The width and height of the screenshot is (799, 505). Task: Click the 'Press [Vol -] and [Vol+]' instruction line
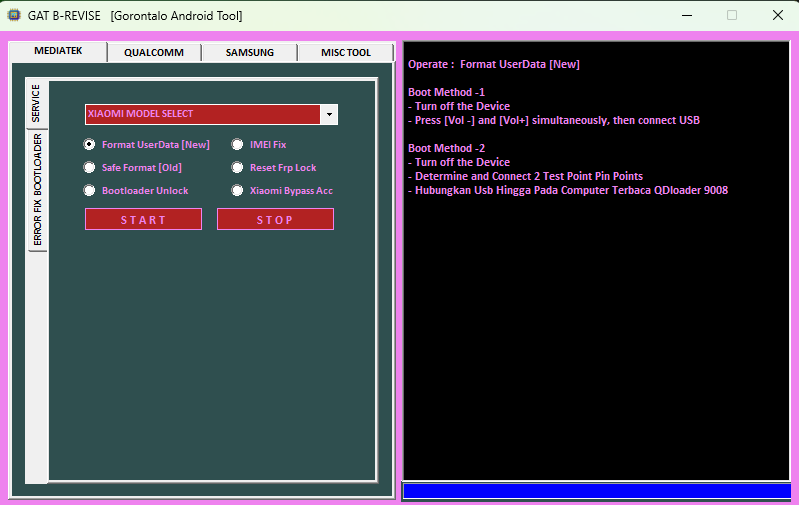(x=554, y=120)
